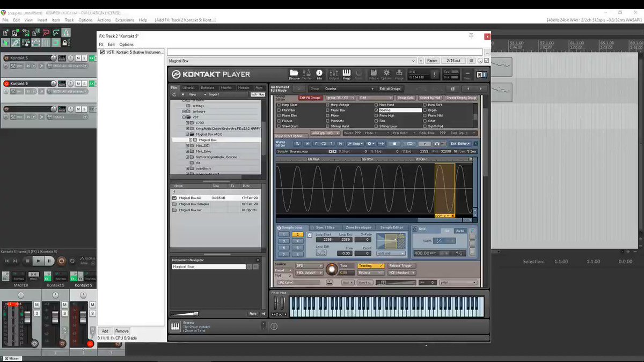Click the Add button in FX window
The image size is (644, 362).
(105, 331)
